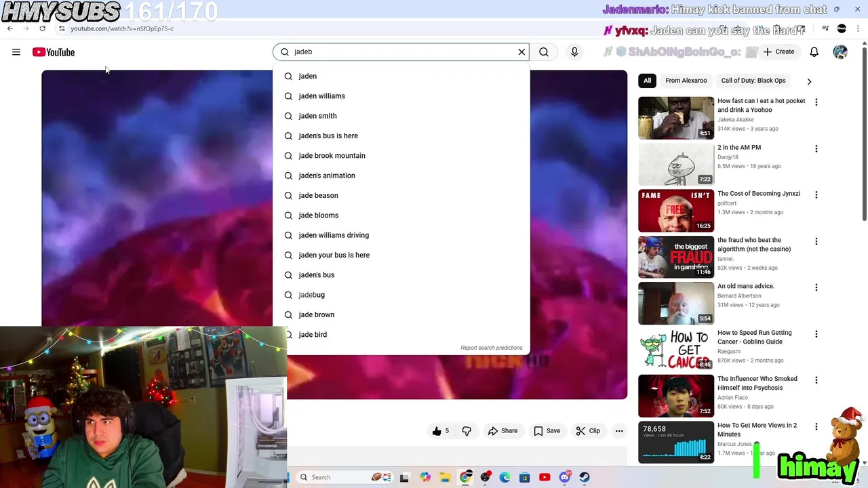
Task: Open more actions ellipsis under the video
Action: click(619, 431)
